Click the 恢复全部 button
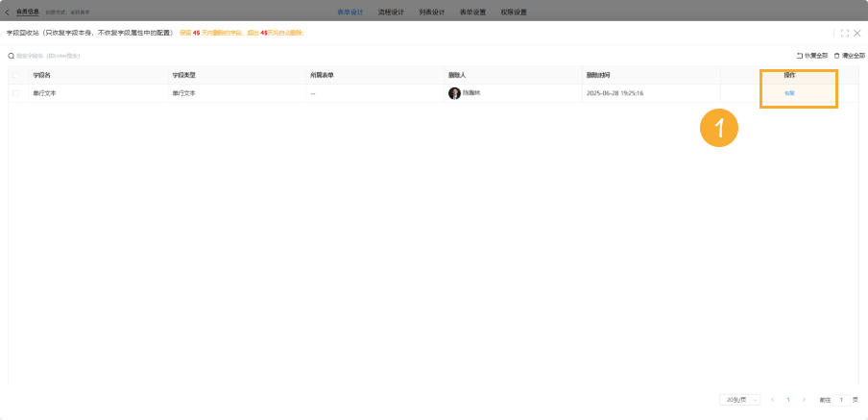 click(x=812, y=56)
